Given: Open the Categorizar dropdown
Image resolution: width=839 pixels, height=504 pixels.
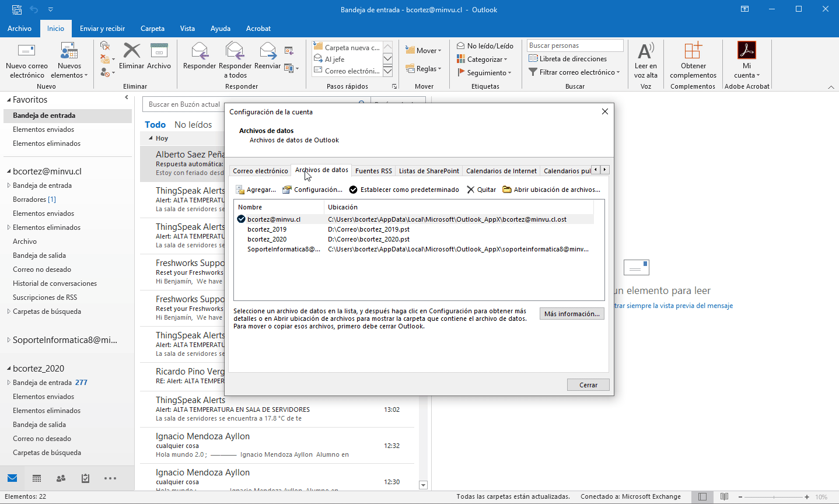Looking at the screenshot, I should coord(482,59).
